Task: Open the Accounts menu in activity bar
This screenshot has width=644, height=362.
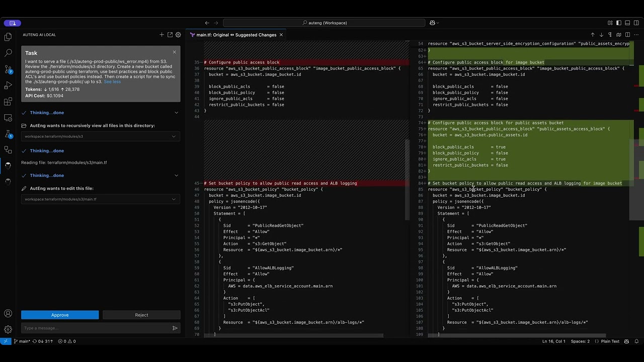Action: click(x=8, y=313)
